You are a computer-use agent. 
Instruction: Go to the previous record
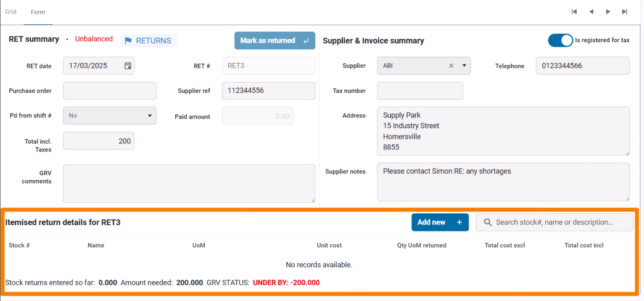(591, 12)
